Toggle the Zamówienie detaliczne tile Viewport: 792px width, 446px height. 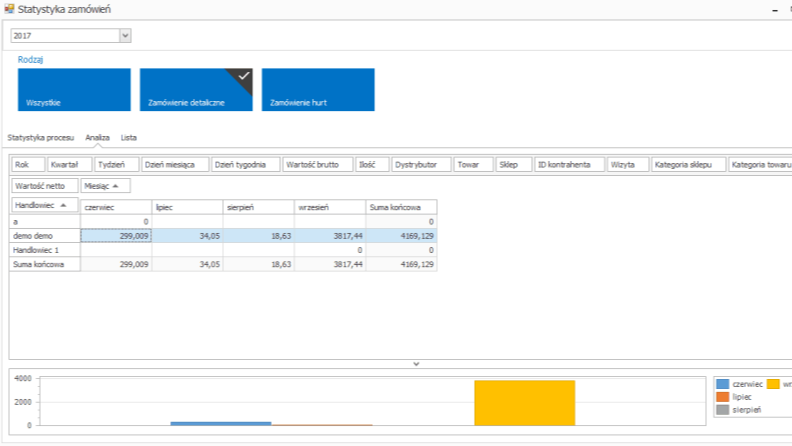tap(196, 89)
